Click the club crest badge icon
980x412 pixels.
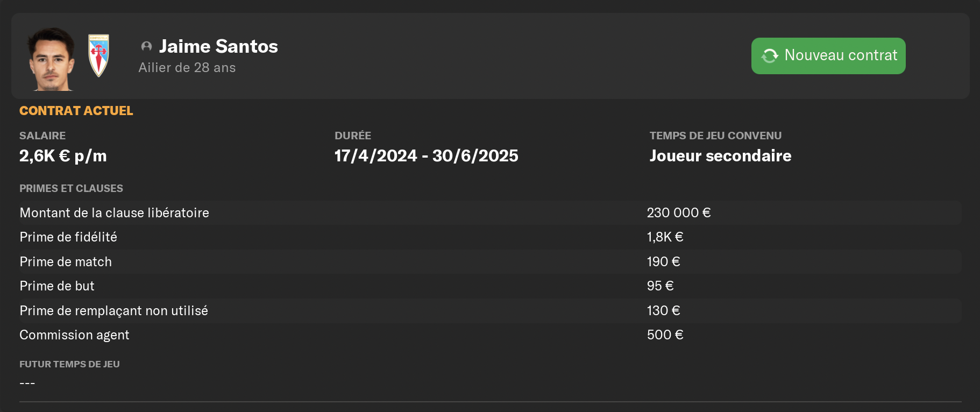coord(99,55)
